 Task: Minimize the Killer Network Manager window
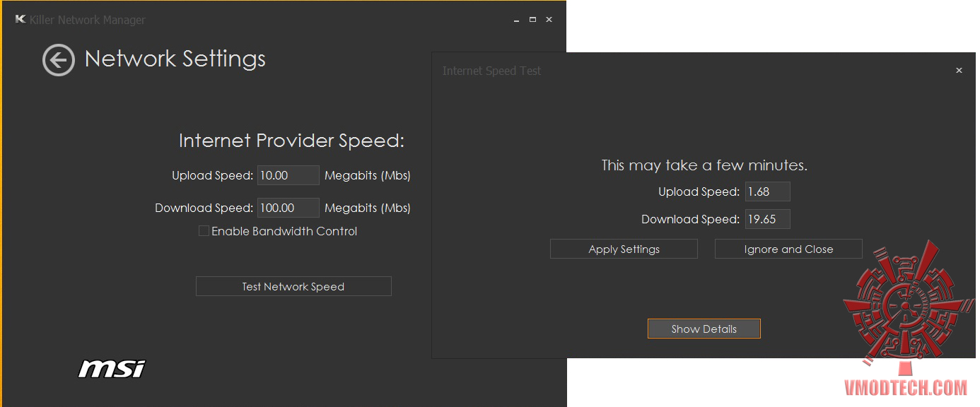click(517, 20)
